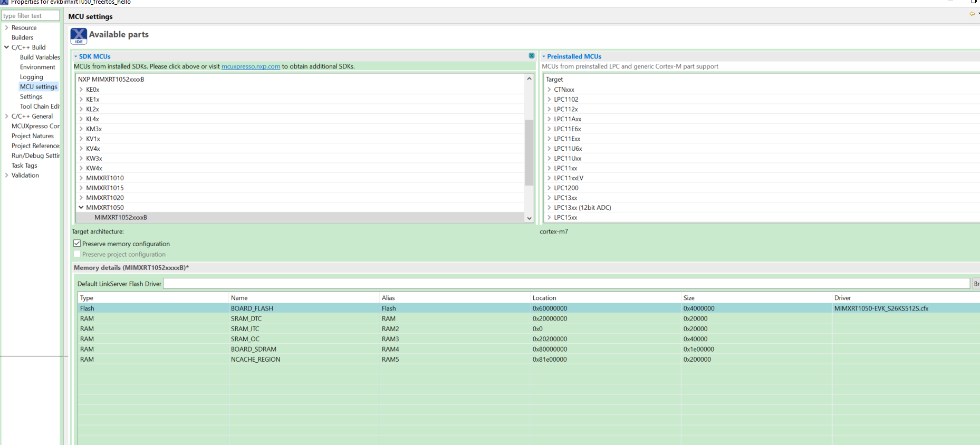Click the back arrow in MCU settings header
Viewport: 980px width, 445px height.
point(972,14)
